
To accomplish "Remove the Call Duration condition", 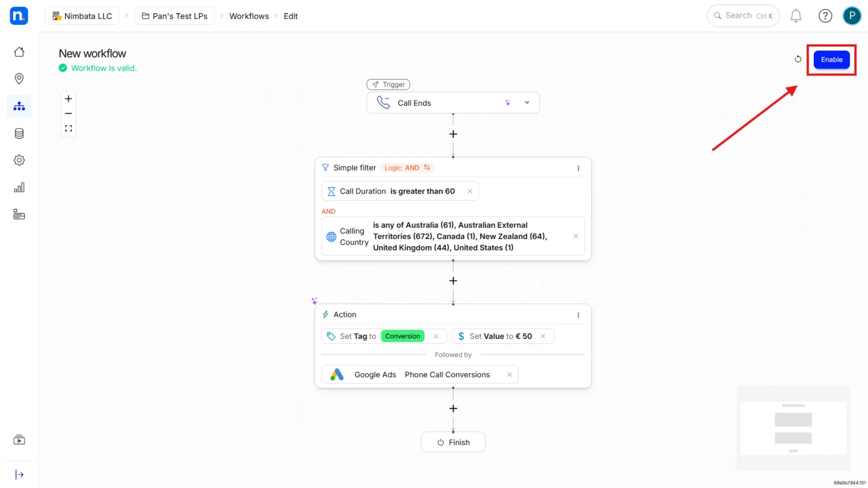I will [x=470, y=191].
